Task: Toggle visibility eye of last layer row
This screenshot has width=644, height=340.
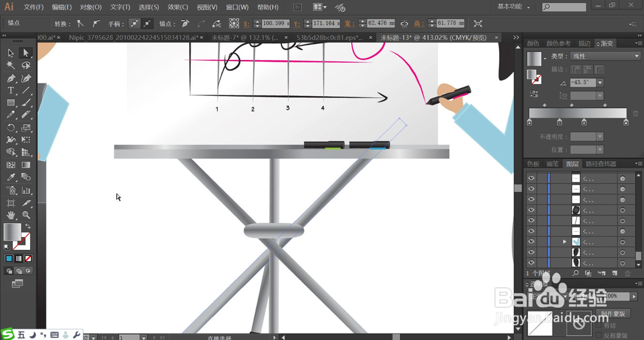Action: [x=531, y=262]
